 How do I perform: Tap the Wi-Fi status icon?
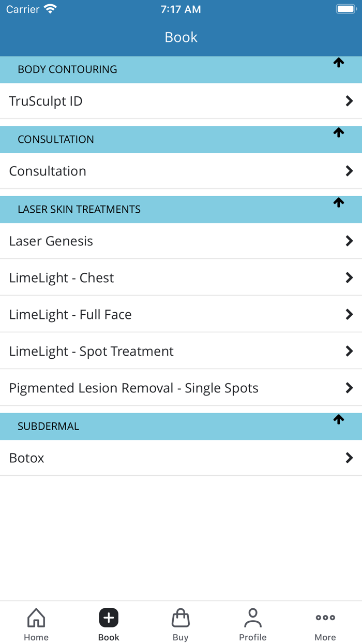tap(50, 9)
